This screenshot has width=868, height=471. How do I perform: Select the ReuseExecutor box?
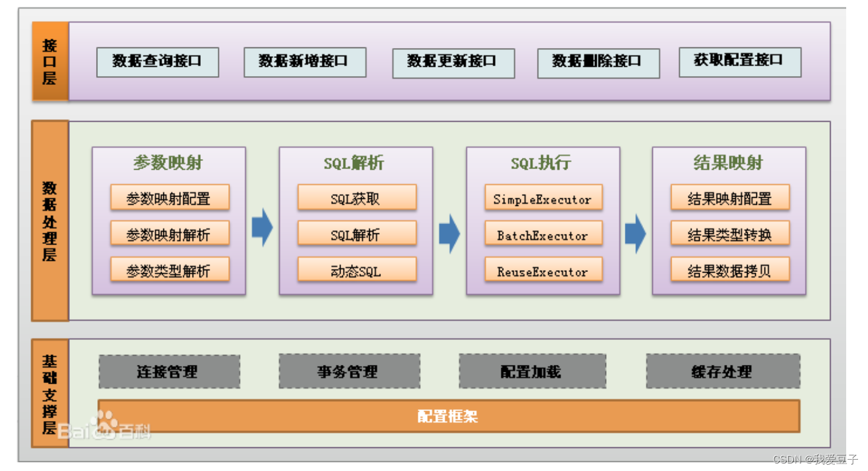(544, 270)
